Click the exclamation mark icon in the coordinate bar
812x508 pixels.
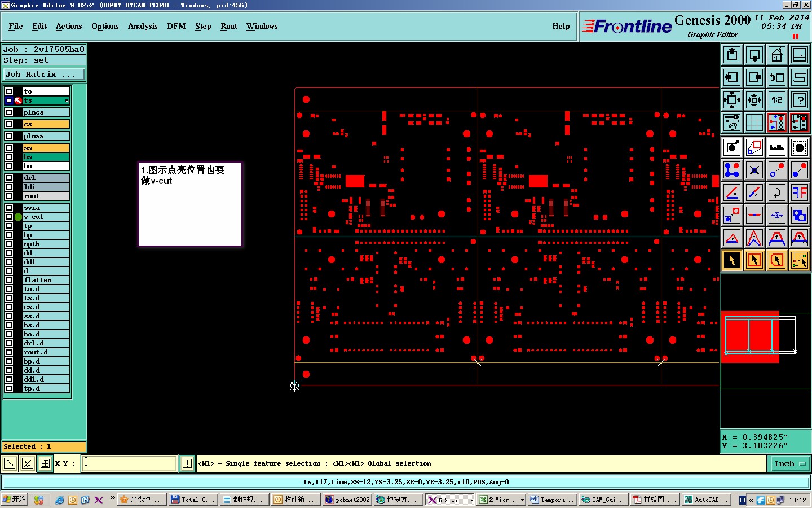187,464
